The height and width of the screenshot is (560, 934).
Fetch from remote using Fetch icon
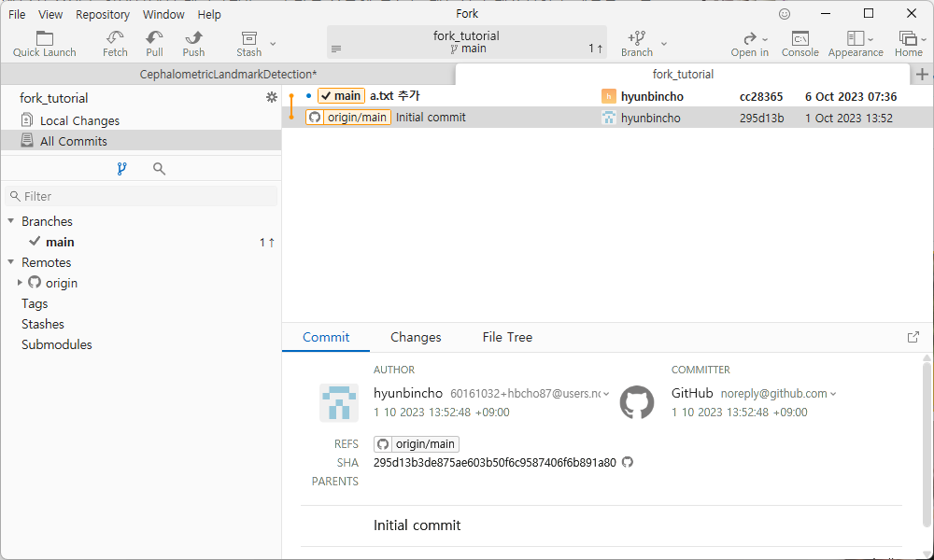pyautogui.click(x=115, y=44)
